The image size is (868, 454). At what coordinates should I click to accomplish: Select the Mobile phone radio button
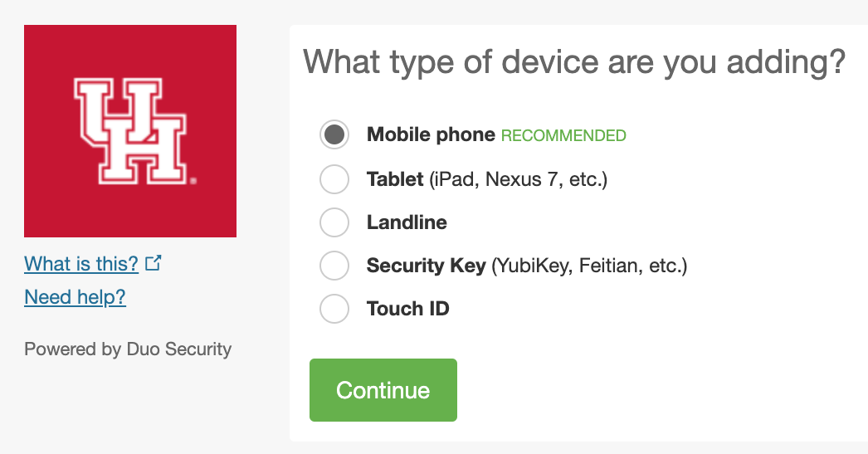click(x=334, y=134)
